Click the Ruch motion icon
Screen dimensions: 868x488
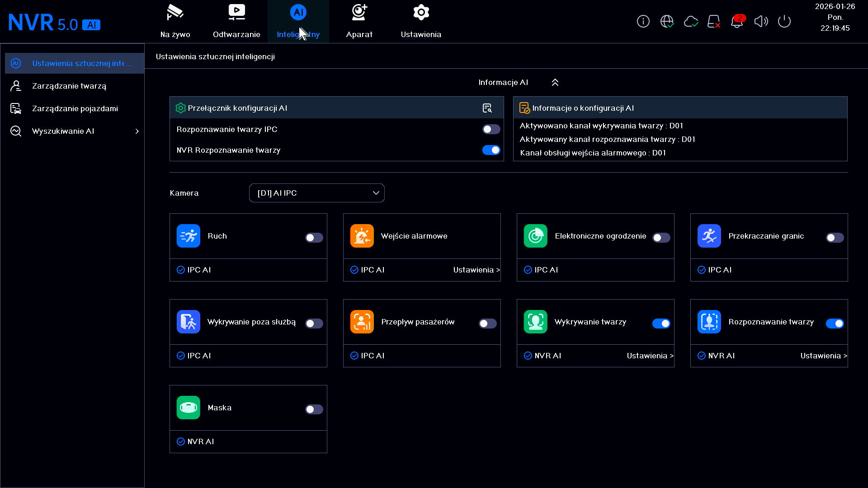coord(189,236)
